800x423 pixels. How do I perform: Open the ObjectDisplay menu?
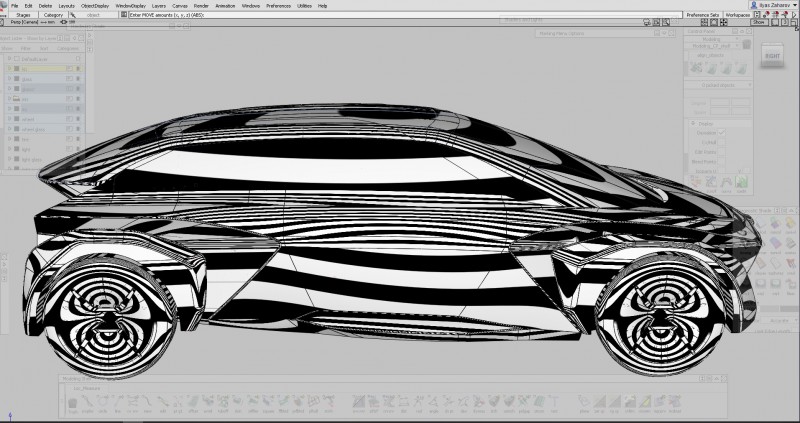click(x=95, y=6)
